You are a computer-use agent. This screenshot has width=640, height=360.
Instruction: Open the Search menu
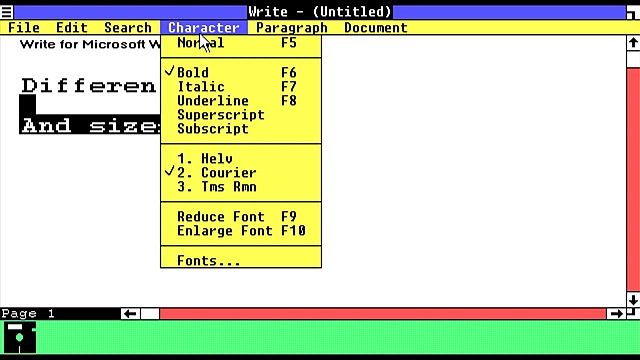coord(128,28)
